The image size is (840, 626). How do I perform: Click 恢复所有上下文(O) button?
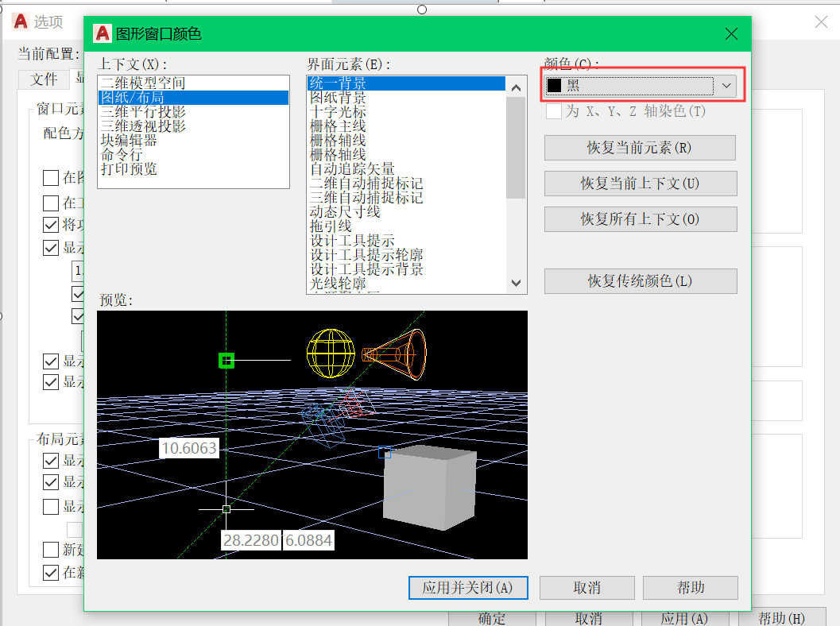(x=641, y=219)
